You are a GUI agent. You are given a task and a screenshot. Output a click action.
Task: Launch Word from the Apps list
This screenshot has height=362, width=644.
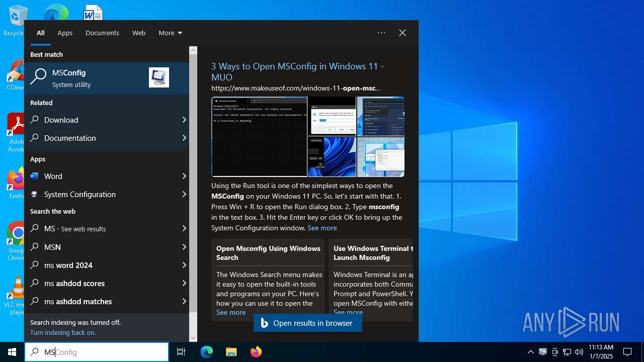[107, 176]
